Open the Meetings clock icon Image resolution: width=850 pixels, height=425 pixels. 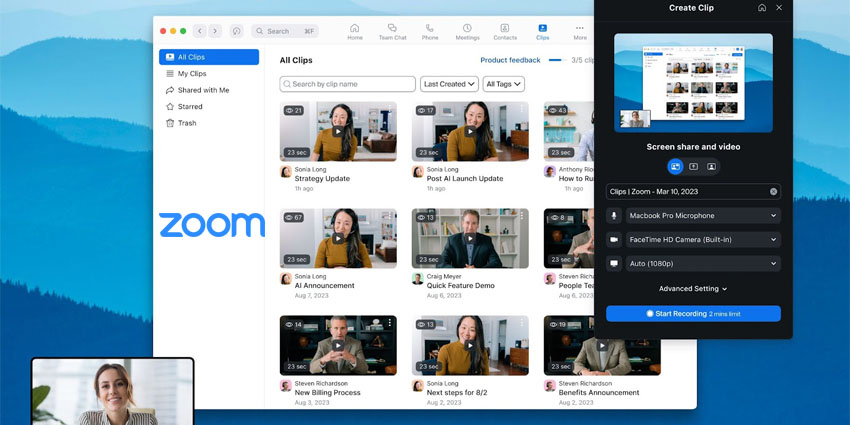(x=467, y=30)
